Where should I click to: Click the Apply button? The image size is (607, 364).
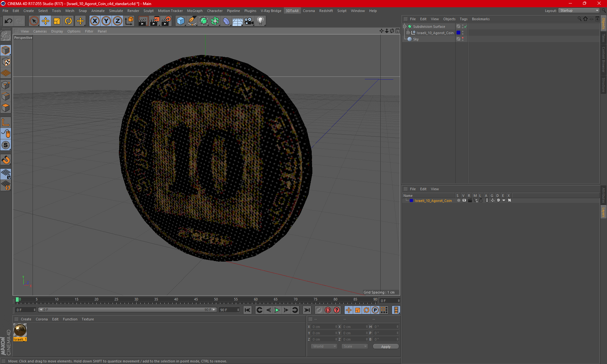pos(385,347)
